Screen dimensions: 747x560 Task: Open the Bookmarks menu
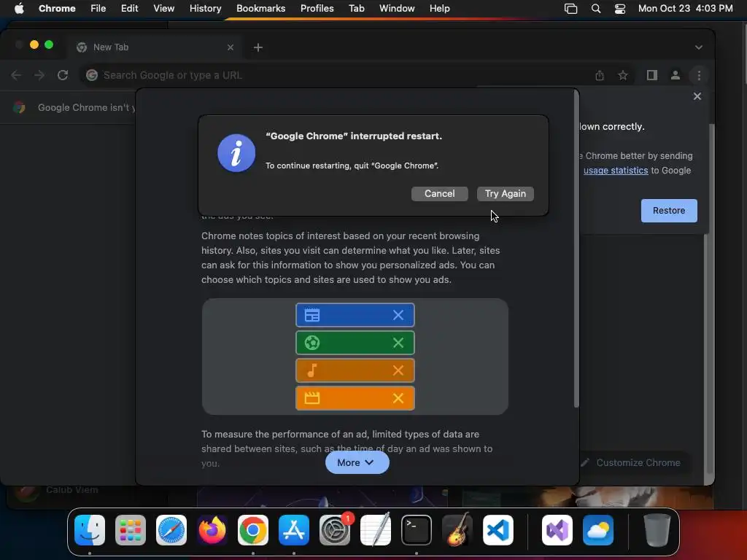point(260,9)
